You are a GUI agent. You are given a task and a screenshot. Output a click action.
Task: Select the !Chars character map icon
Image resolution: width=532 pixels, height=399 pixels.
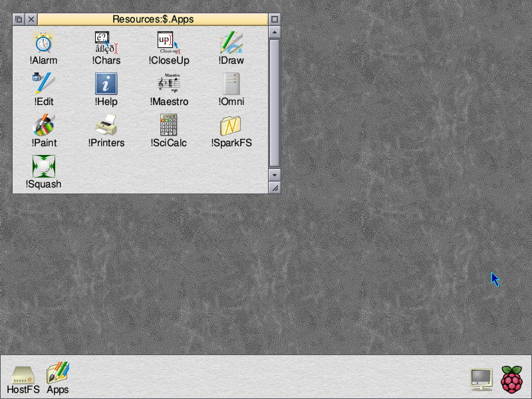(106, 43)
